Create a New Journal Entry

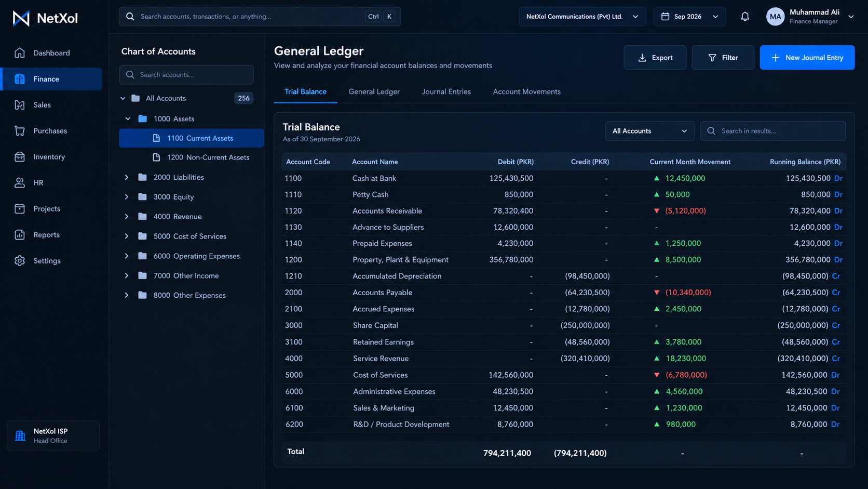(807, 58)
